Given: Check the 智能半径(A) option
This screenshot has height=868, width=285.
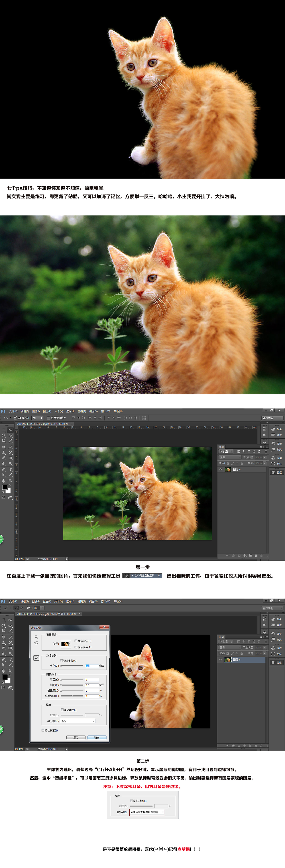Looking at the screenshot, I should click(x=61, y=660).
